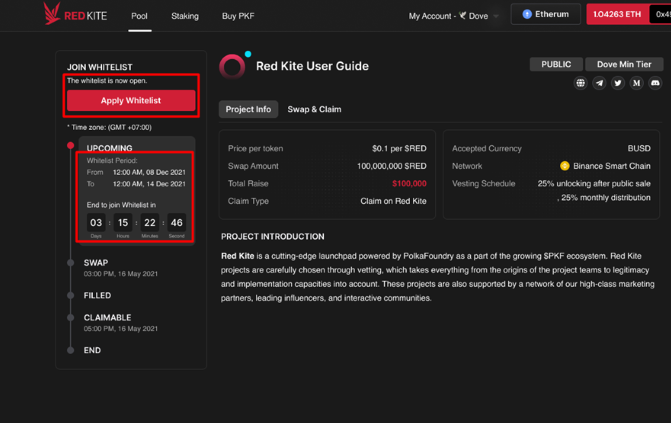The width and height of the screenshot is (671, 423).
Task: Select the Etherum network button
Action: [546, 14]
